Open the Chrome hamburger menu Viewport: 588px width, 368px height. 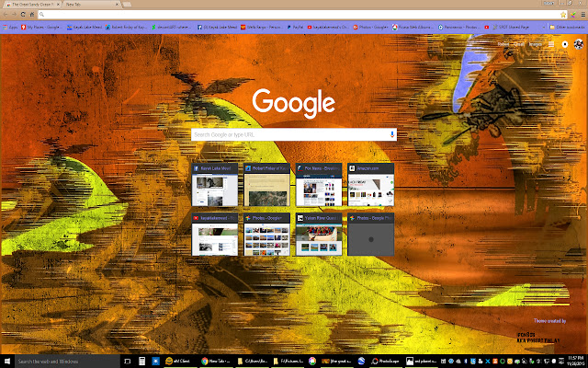tap(583, 15)
